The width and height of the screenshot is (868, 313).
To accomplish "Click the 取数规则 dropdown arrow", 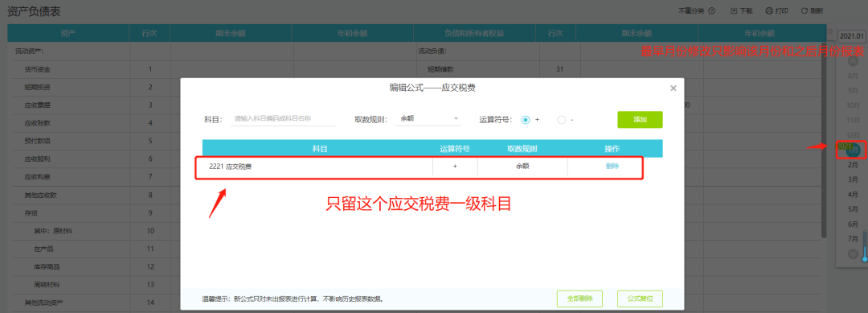I will [457, 118].
